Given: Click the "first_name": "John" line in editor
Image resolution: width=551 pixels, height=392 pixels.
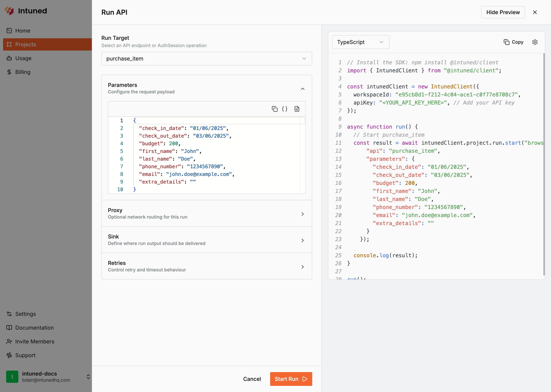Looking at the screenshot, I should (170, 151).
